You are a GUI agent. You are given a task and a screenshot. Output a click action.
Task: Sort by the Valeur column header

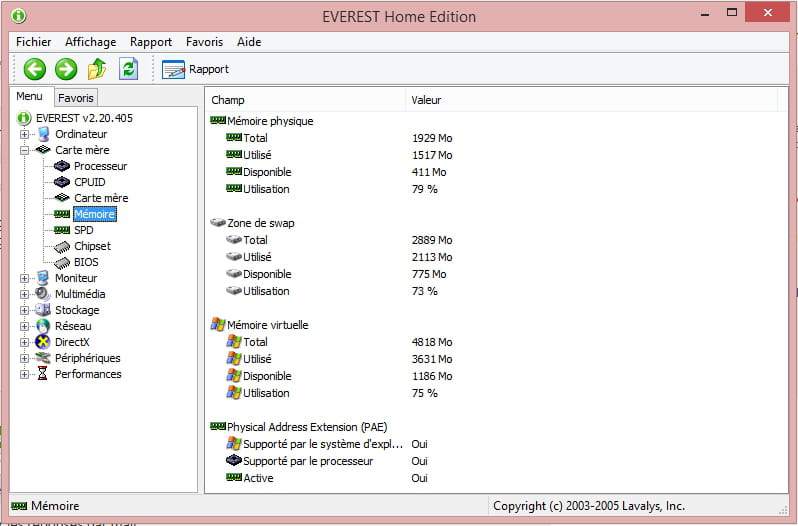(591, 100)
